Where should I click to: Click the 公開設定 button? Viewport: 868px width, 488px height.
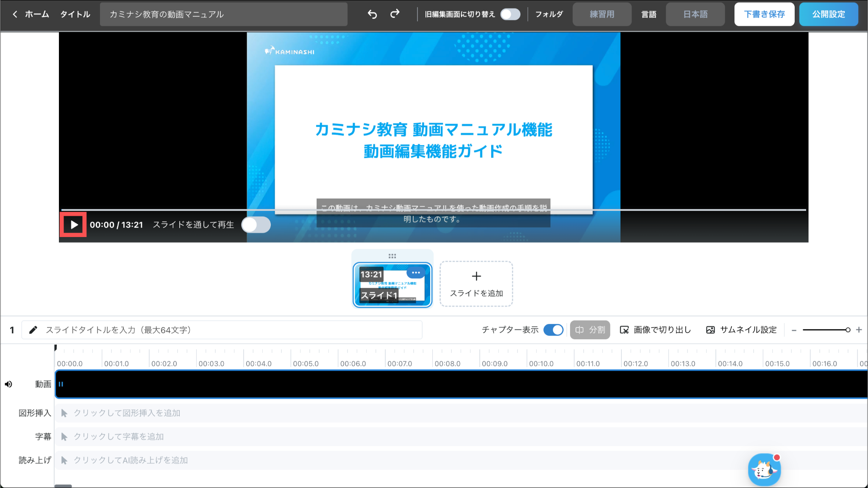[x=828, y=14]
